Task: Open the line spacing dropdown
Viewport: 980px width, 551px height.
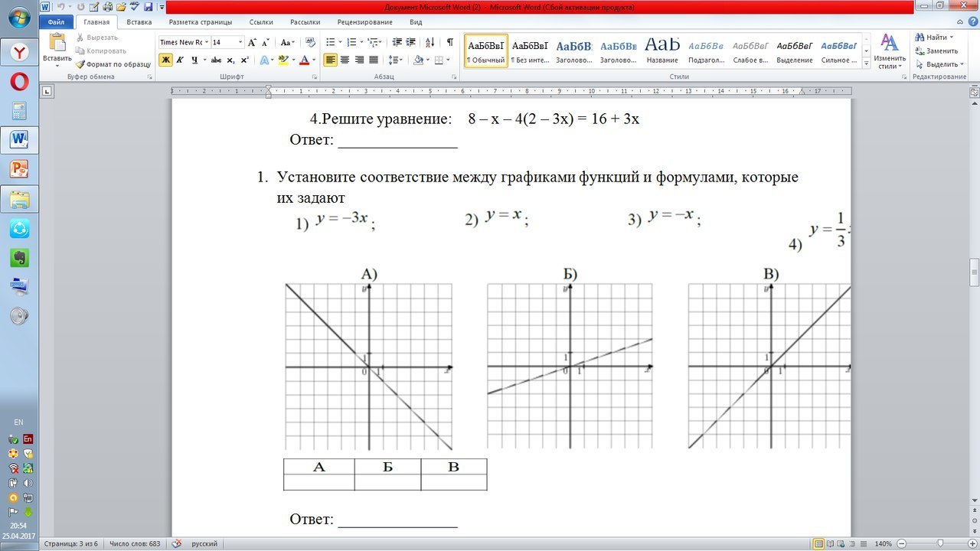Action: (395, 60)
